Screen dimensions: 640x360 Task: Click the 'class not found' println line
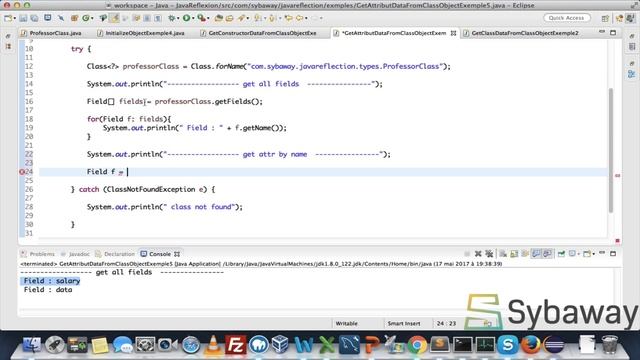click(164, 207)
